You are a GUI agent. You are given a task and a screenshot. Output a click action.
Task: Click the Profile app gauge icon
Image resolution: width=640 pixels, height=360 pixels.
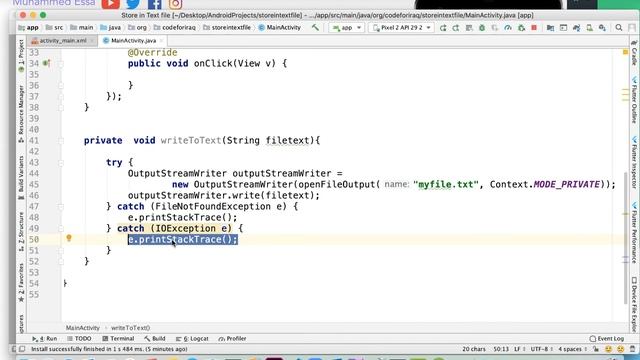click(508, 28)
